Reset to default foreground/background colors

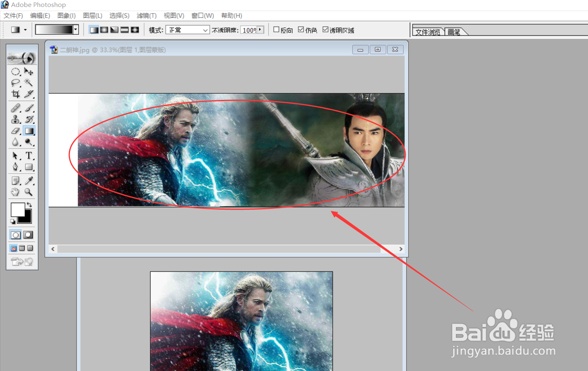click(13, 222)
